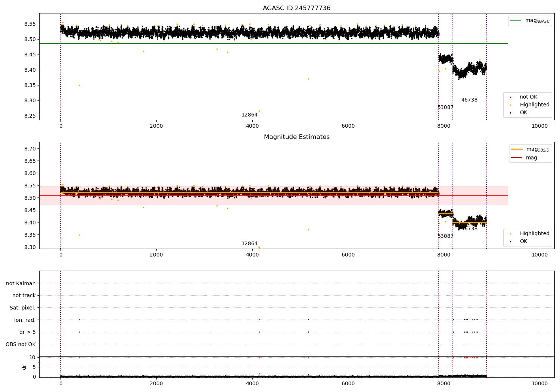The height and width of the screenshot is (392, 560).
Task: Click the red mag legend entry in the middle plot
Action: pos(525,158)
